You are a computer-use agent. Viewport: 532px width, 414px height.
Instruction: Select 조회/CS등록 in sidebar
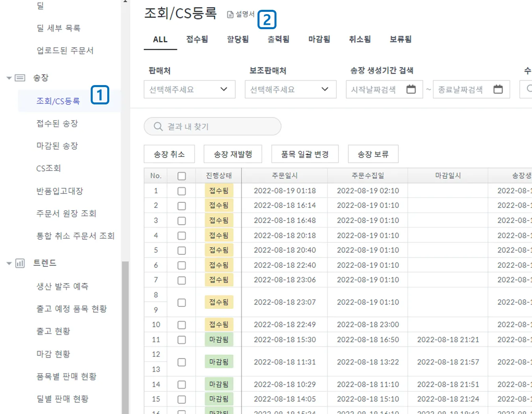click(58, 101)
